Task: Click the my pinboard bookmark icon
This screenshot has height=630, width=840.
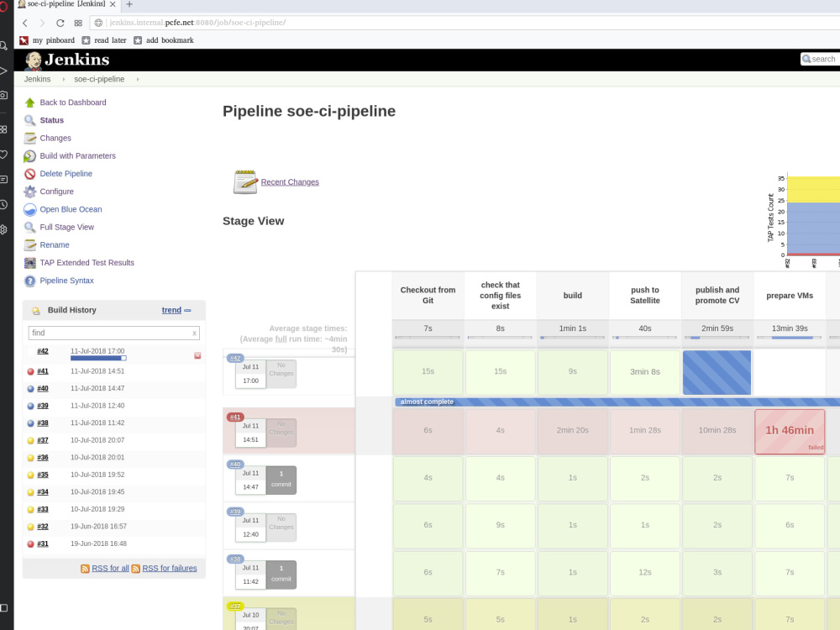Action: [24, 40]
